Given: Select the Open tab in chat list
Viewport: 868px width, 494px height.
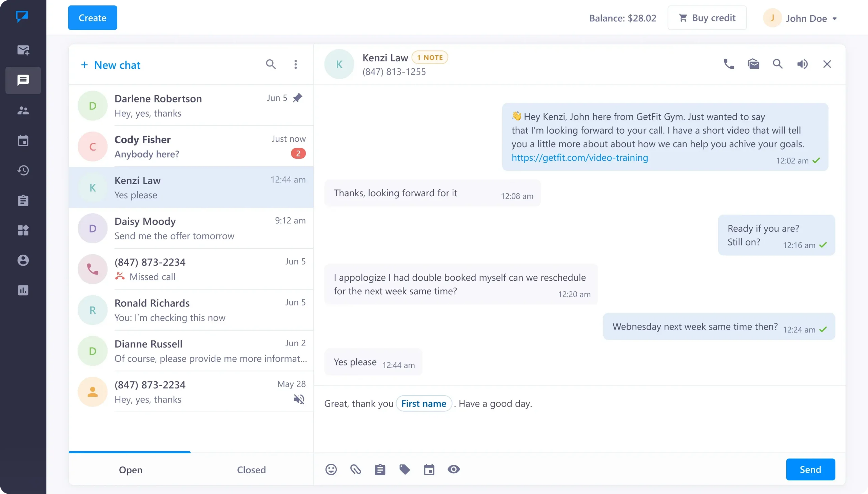Looking at the screenshot, I should [x=131, y=469].
